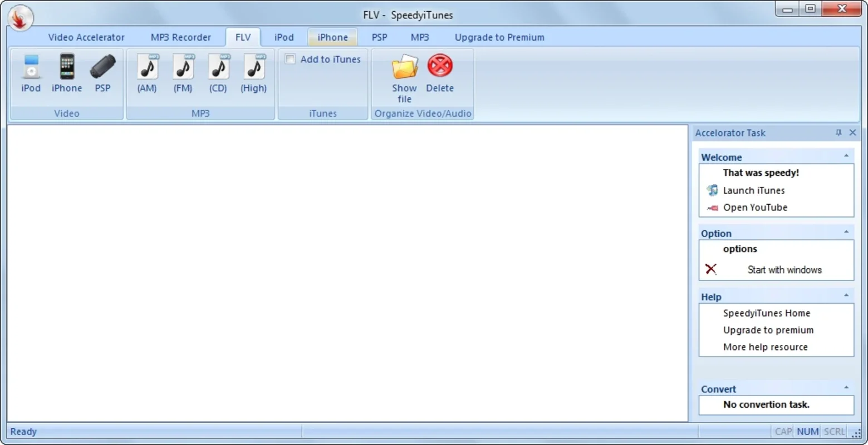
Task: Open the MP3 ribbon tab
Action: 420,37
